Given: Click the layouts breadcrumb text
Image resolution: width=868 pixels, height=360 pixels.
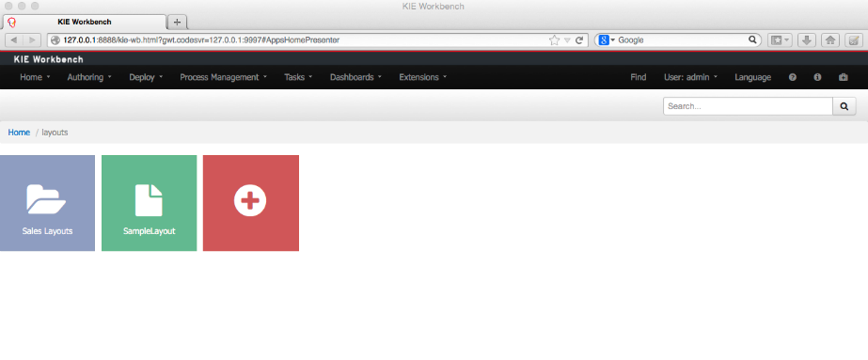Looking at the screenshot, I should tap(55, 133).
